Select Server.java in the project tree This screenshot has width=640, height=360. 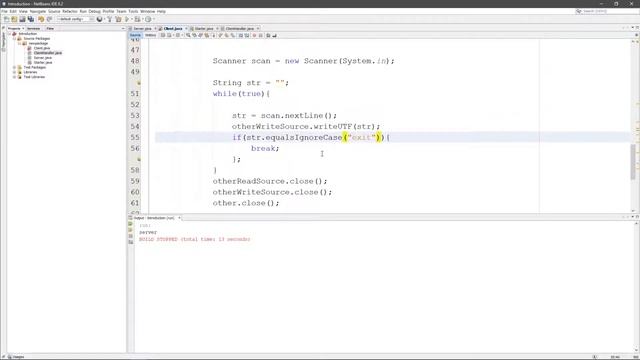click(x=42, y=58)
